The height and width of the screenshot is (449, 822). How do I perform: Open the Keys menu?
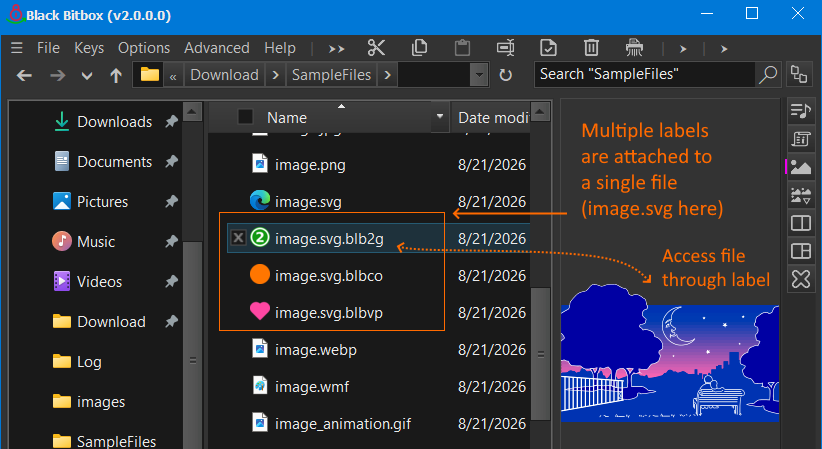click(x=89, y=48)
